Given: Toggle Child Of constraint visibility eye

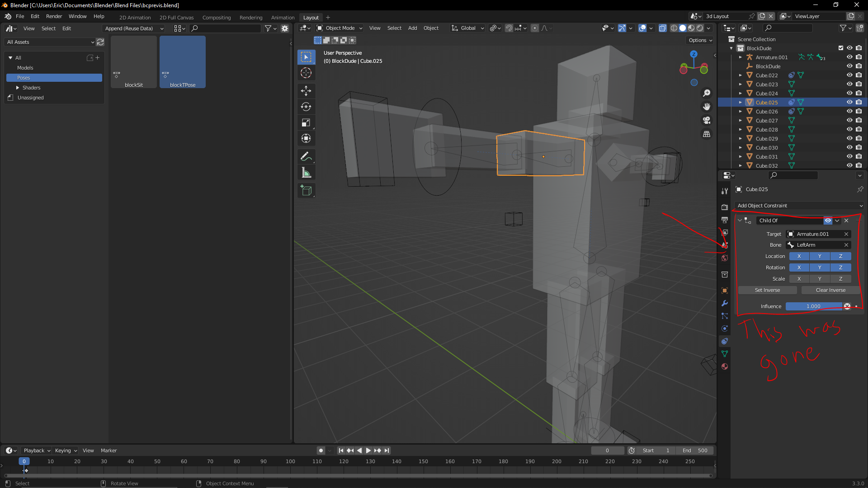Looking at the screenshot, I should [828, 221].
